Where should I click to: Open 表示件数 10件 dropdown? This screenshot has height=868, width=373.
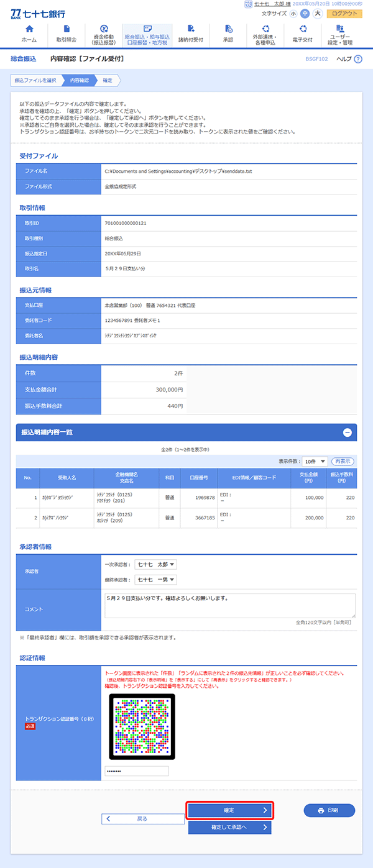314,461
